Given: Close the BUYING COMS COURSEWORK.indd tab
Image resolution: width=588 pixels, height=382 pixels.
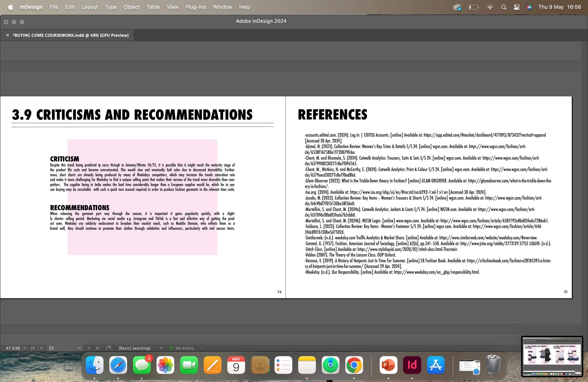Looking at the screenshot, I should pyautogui.click(x=8, y=35).
